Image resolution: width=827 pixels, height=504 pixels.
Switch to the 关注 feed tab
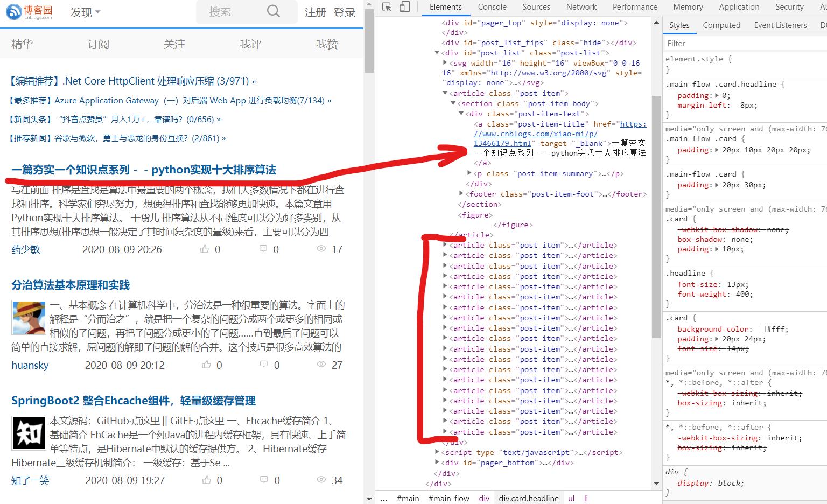(x=174, y=44)
